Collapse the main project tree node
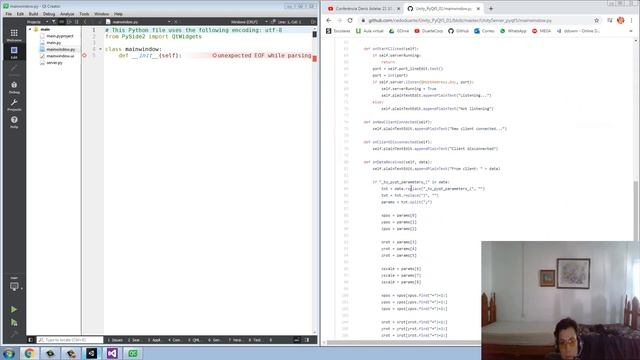Image resolution: width=640 pixels, height=360 pixels. (30, 29)
